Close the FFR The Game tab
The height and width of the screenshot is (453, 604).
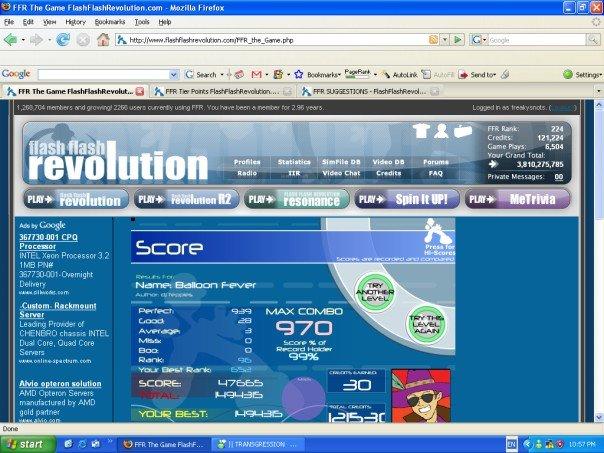[x=140, y=92]
